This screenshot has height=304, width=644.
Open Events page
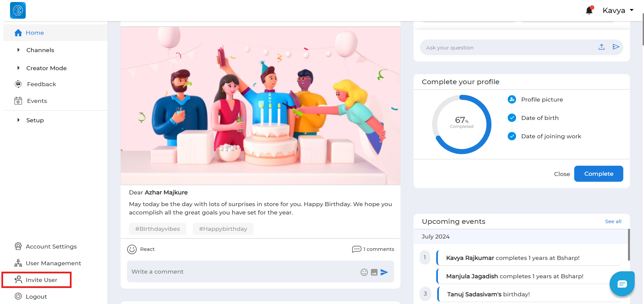(x=37, y=101)
